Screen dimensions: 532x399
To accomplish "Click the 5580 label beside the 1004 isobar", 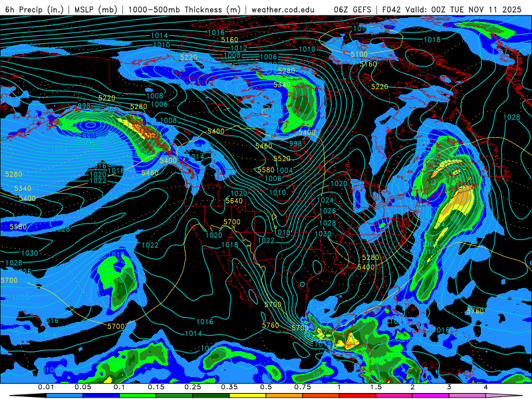I will [266, 170].
